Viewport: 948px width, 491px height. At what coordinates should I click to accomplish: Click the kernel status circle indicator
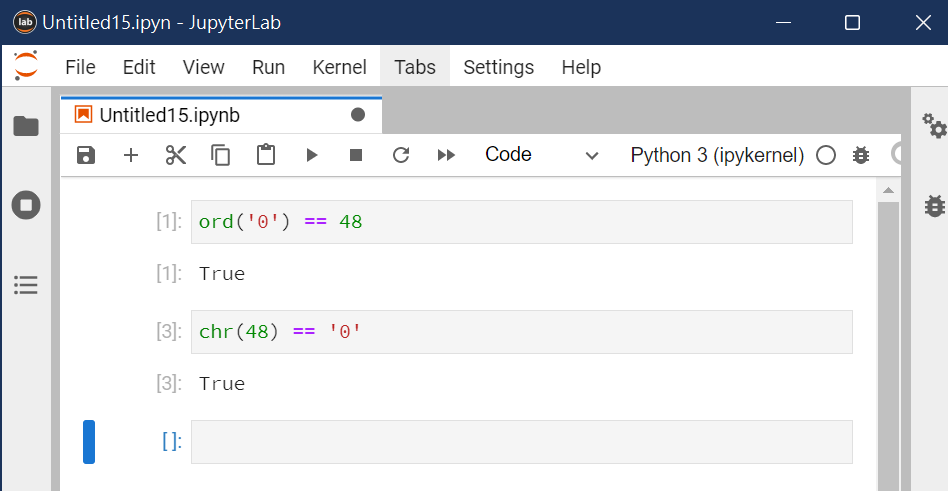click(826, 155)
